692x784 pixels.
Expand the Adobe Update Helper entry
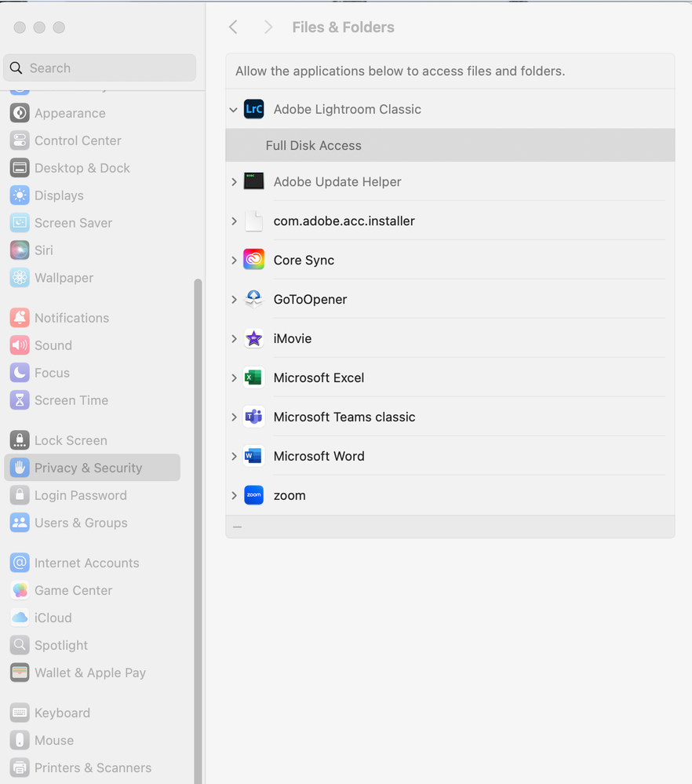[x=234, y=181]
